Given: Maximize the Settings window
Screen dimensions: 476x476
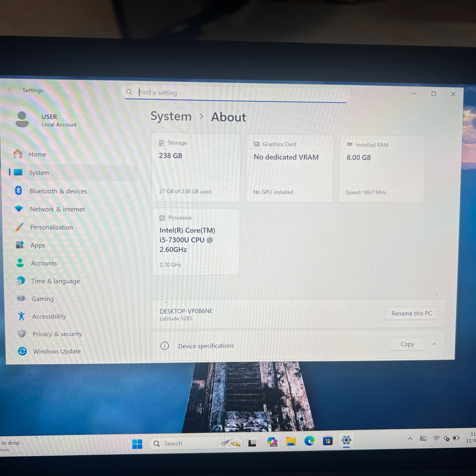Looking at the screenshot, I should (433, 94).
